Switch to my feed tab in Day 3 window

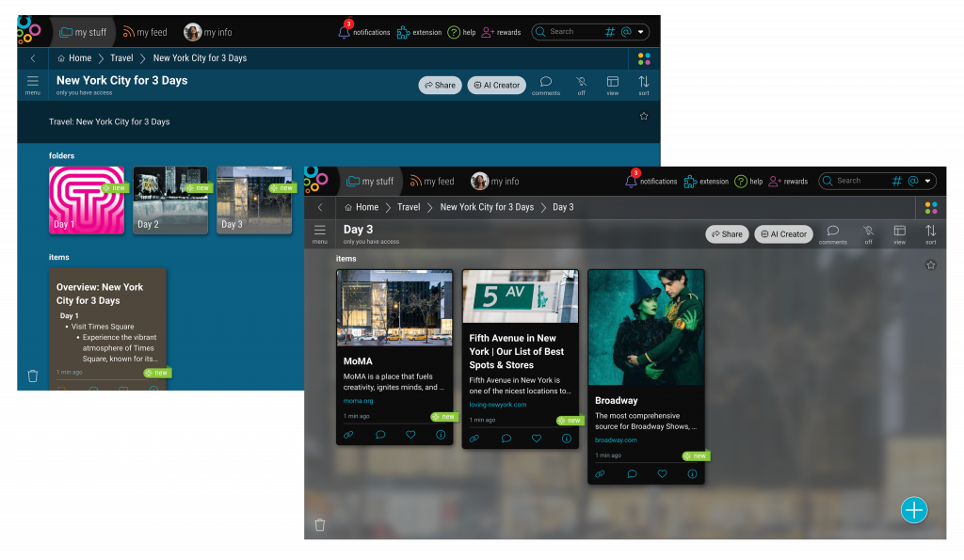point(431,182)
